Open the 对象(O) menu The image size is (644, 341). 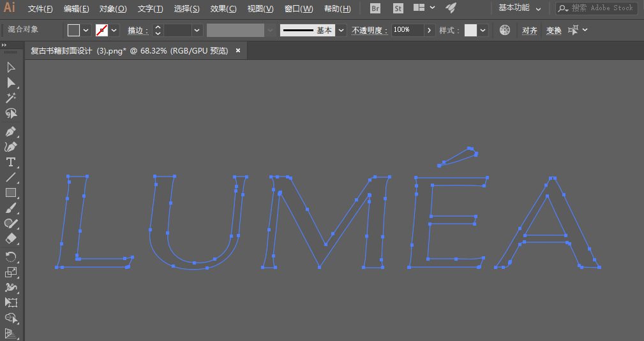click(113, 9)
